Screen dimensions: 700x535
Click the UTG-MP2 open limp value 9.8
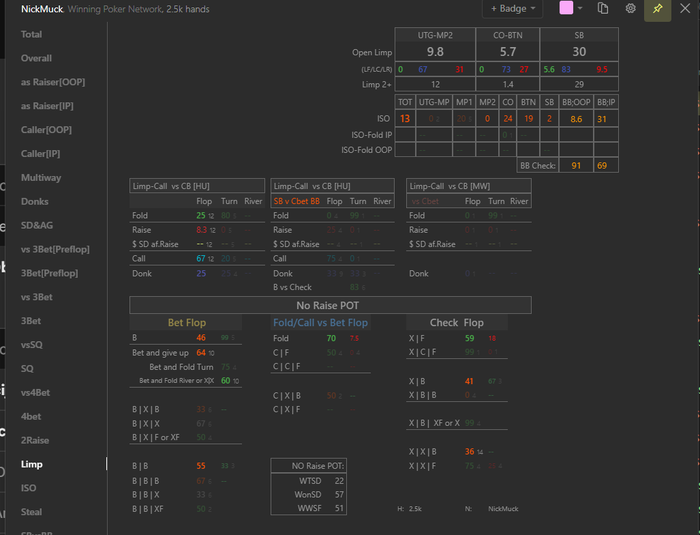435,52
